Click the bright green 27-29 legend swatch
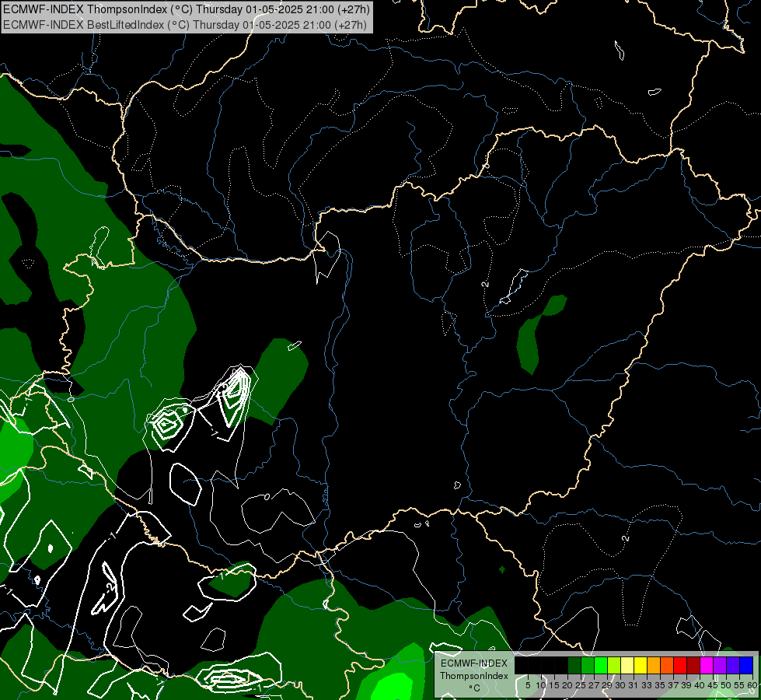 (601, 665)
